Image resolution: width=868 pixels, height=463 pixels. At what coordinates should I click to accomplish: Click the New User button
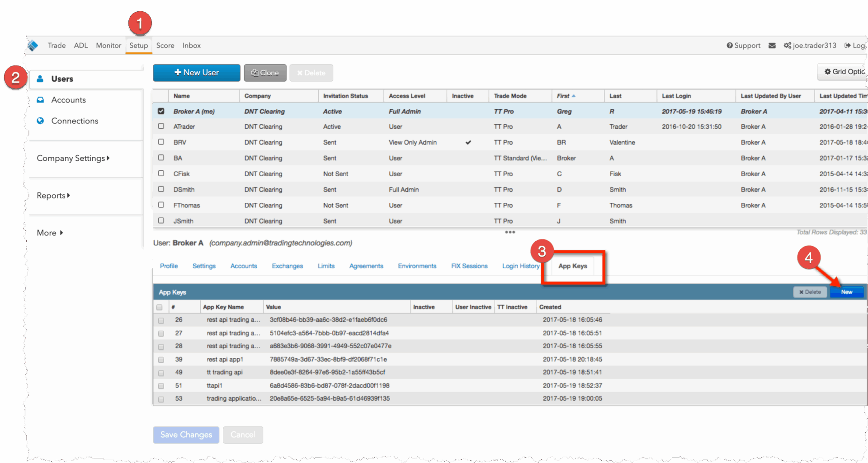(x=197, y=73)
